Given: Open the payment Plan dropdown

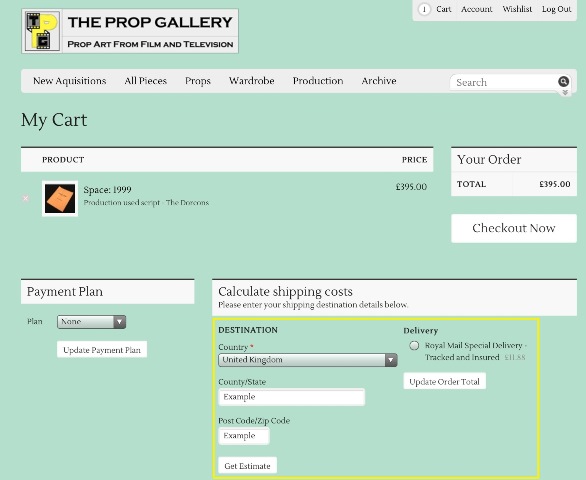Looking at the screenshot, I should pyautogui.click(x=92, y=322).
